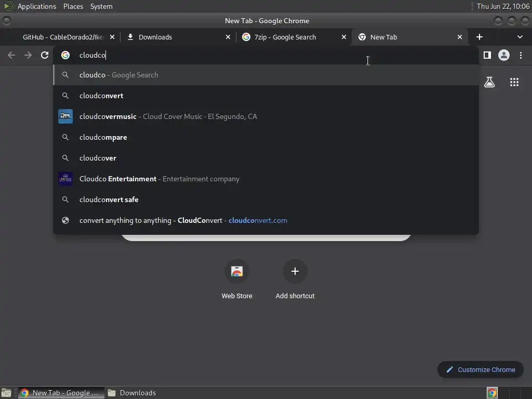
Task: Click the clock showing Thu Jun 22
Action: (503, 6)
